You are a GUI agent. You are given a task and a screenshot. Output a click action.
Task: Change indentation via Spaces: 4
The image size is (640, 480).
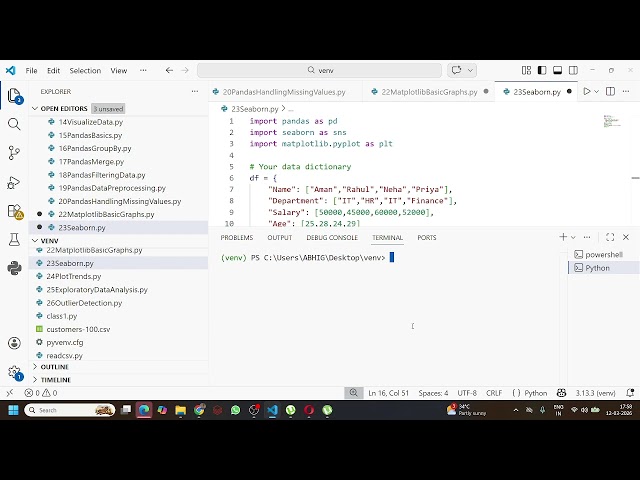pos(433,393)
